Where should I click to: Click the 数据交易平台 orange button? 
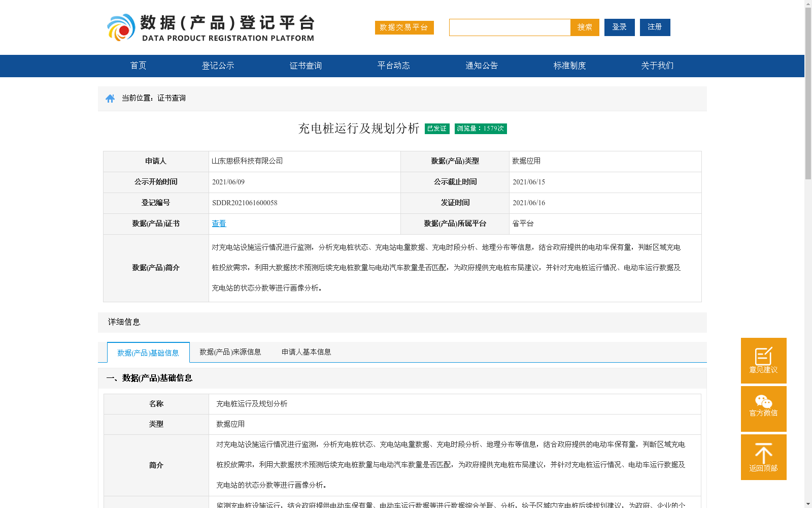click(404, 27)
